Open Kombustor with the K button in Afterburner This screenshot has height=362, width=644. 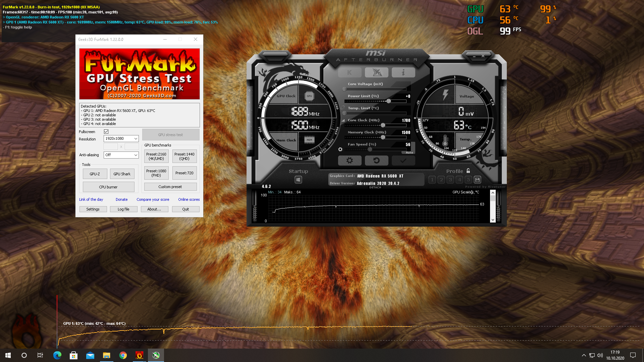click(350, 72)
